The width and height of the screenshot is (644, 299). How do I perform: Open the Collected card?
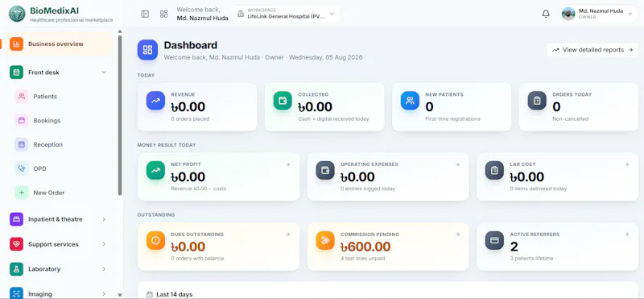tap(324, 107)
